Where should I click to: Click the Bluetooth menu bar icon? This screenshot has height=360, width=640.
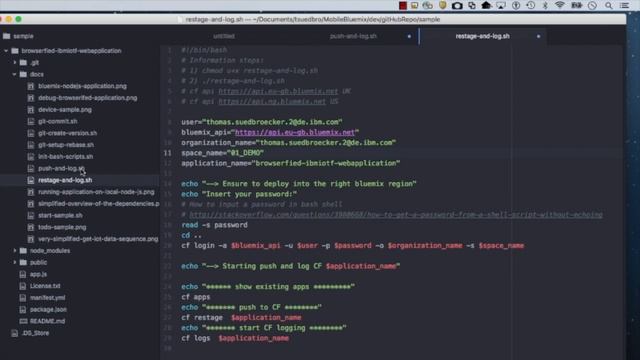click(545, 5)
